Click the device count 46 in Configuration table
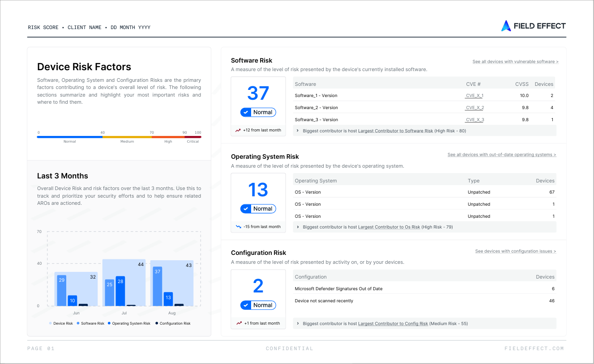Viewport: 594px width, 364px height. (x=552, y=301)
